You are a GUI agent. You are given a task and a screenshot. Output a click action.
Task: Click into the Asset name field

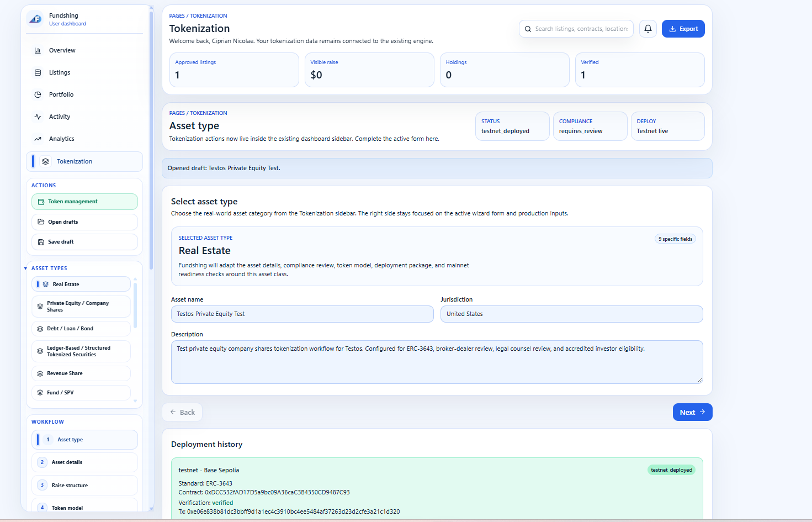[x=302, y=314]
